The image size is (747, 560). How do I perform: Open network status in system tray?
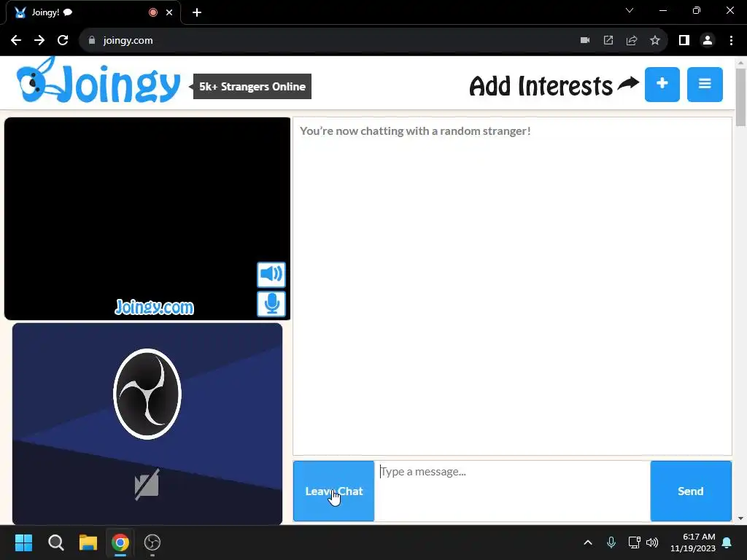634,542
